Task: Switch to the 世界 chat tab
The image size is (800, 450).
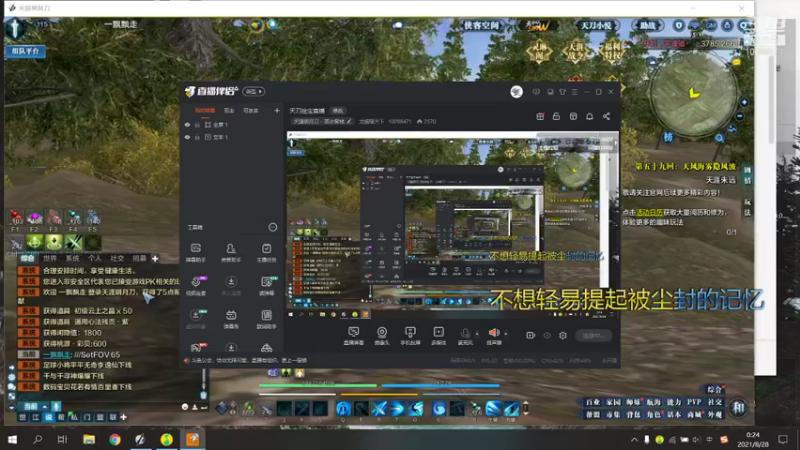Action: (x=50, y=259)
